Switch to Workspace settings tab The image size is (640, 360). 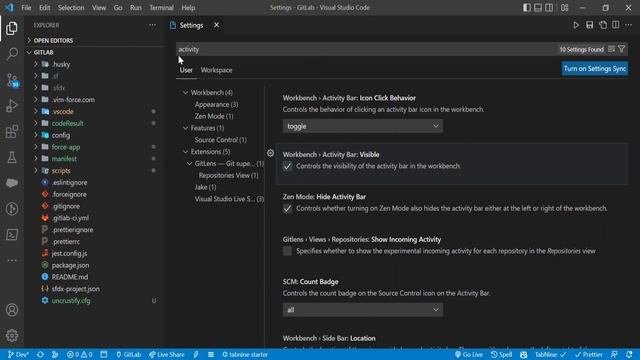216,70
